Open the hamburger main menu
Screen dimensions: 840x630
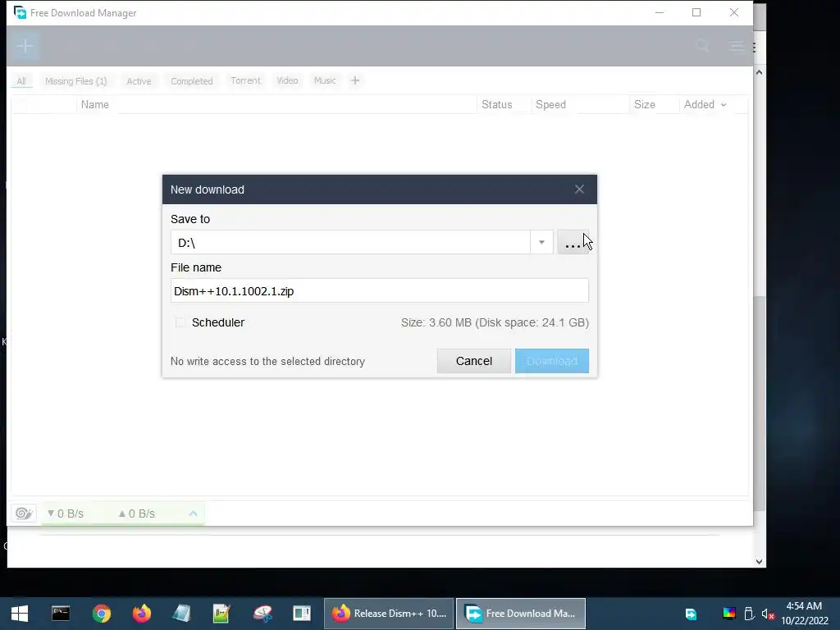pos(737,46)
